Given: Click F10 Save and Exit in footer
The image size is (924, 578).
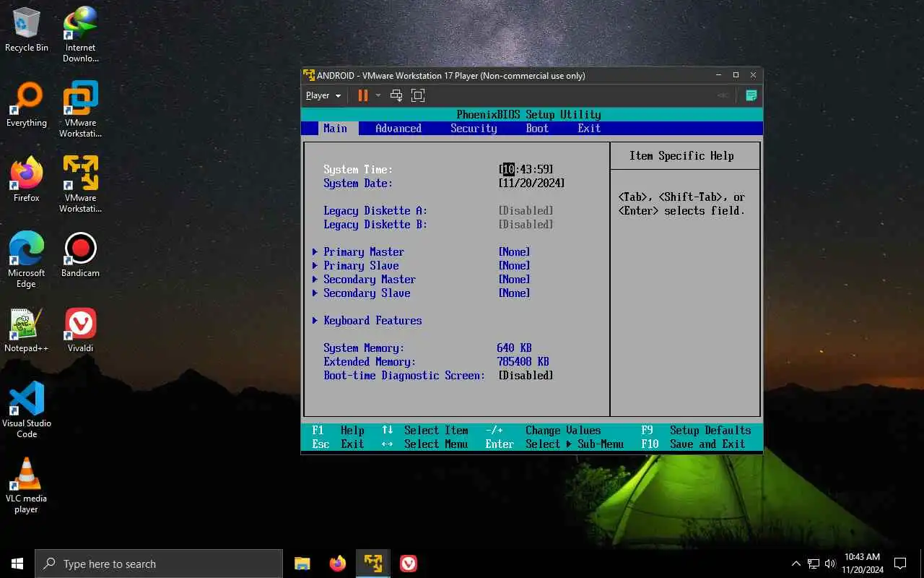Looking at the screenshot, I should tap(693, 444).
